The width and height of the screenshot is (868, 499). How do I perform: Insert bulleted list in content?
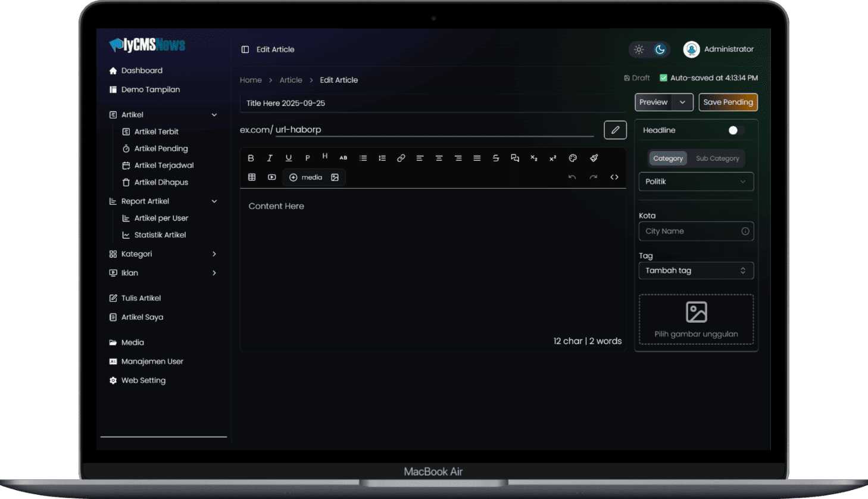(363, 158)
